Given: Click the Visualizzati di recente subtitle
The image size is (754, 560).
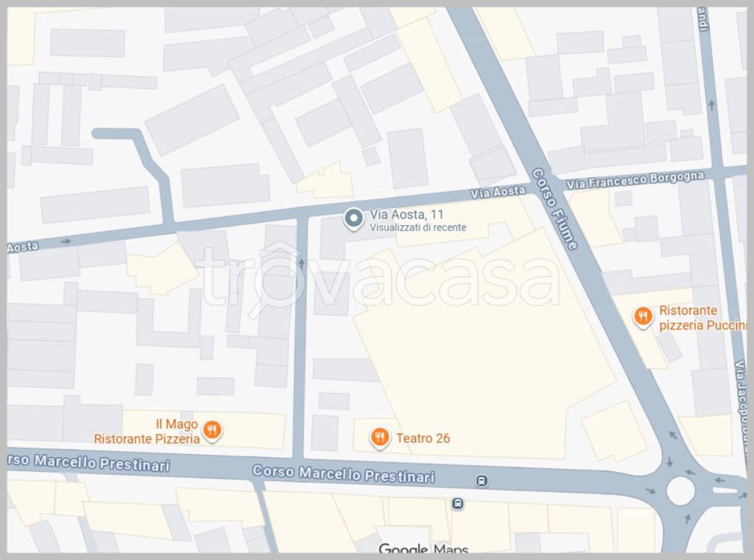Looking at the screenshot, I should [418, 227].
